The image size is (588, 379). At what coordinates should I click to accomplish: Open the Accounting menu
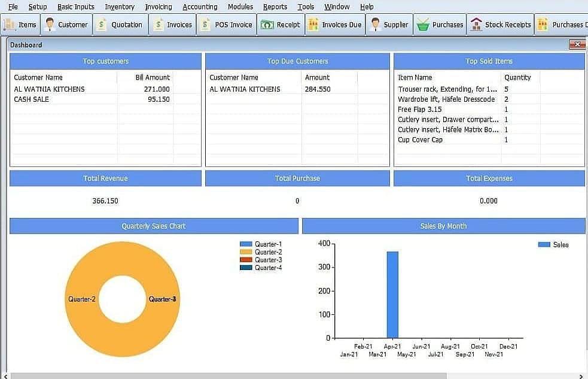coord(200,7)
